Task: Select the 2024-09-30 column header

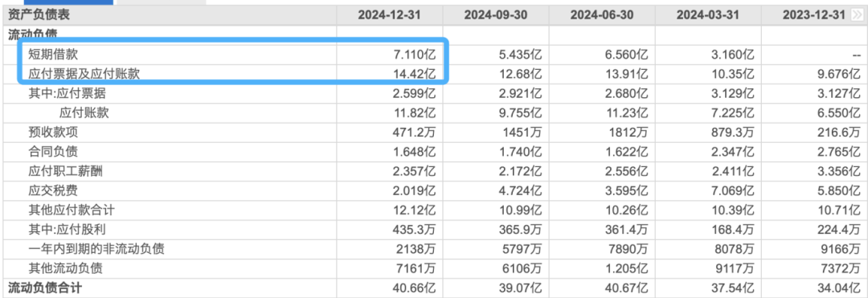Action: 495,15
